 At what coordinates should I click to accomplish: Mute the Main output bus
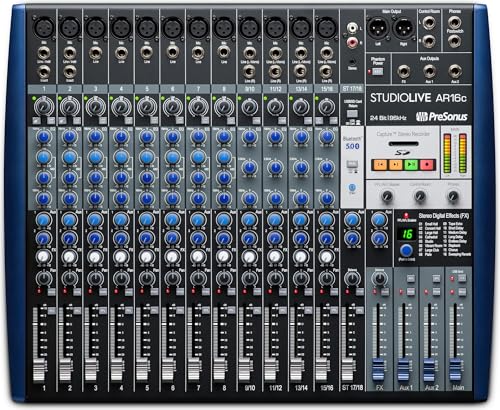pyautogui.click(x=462, y=292)
